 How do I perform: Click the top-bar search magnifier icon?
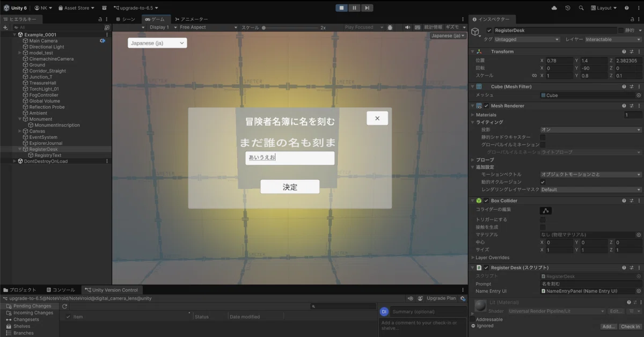[581, 8]
